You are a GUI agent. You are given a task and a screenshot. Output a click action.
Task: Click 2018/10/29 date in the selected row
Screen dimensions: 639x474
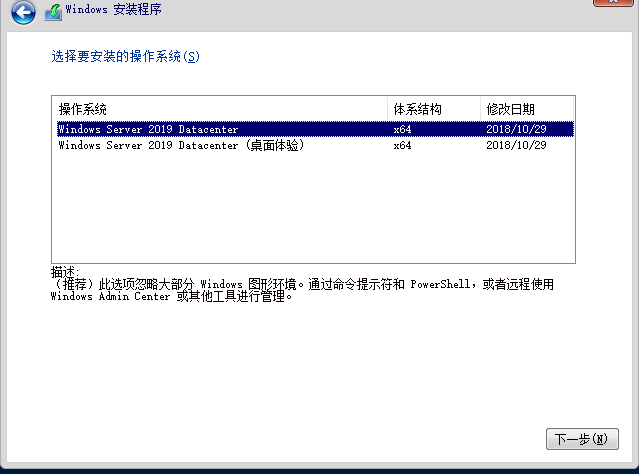pos(516,129)
